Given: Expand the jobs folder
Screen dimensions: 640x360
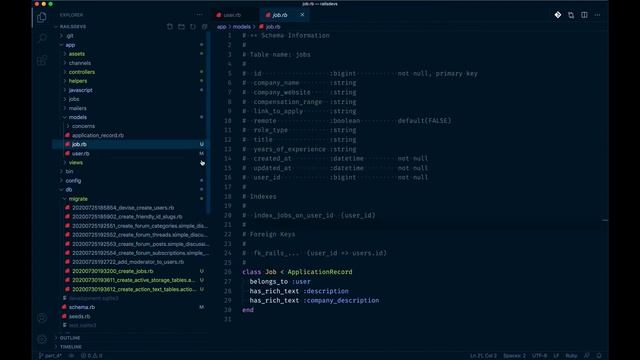Looking at the screenshot, I should tap(74, 99).
